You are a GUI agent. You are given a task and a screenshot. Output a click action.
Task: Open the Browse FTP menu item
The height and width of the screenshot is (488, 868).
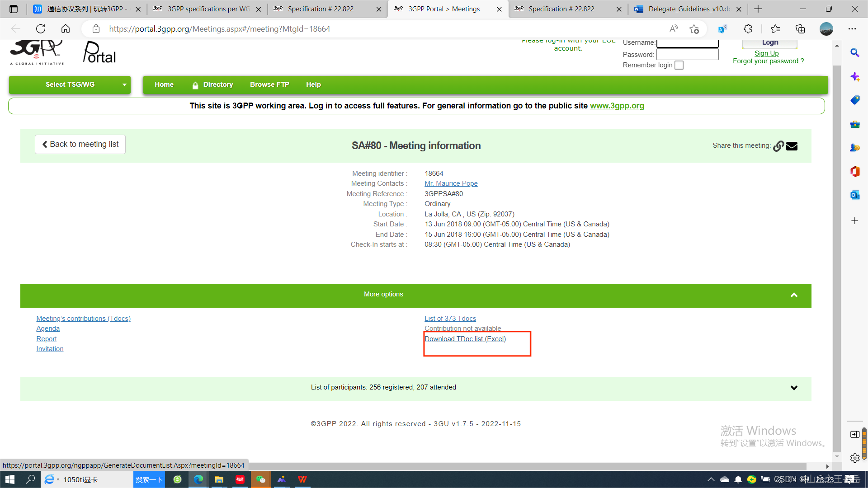point(269,84)
